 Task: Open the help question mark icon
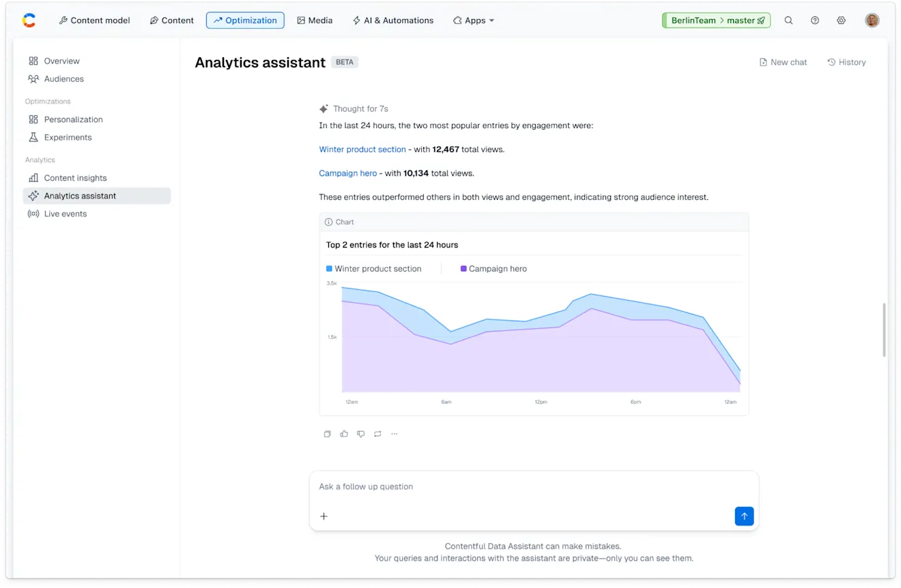(814, 20)
